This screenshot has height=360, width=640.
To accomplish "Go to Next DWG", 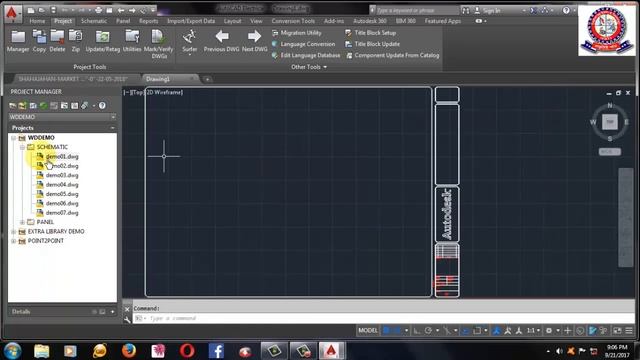I will [x=254, y=41].
